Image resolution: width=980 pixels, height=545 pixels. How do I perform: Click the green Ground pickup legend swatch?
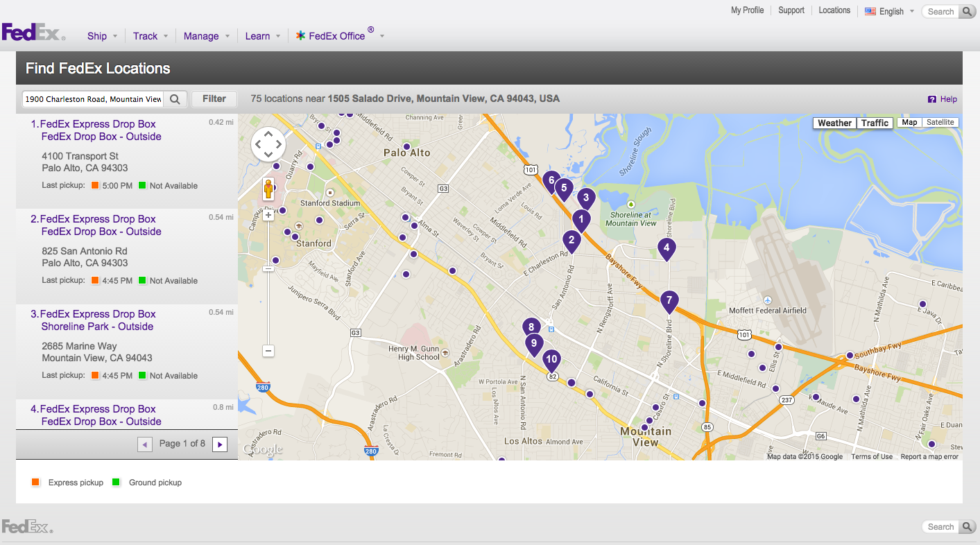117,483
